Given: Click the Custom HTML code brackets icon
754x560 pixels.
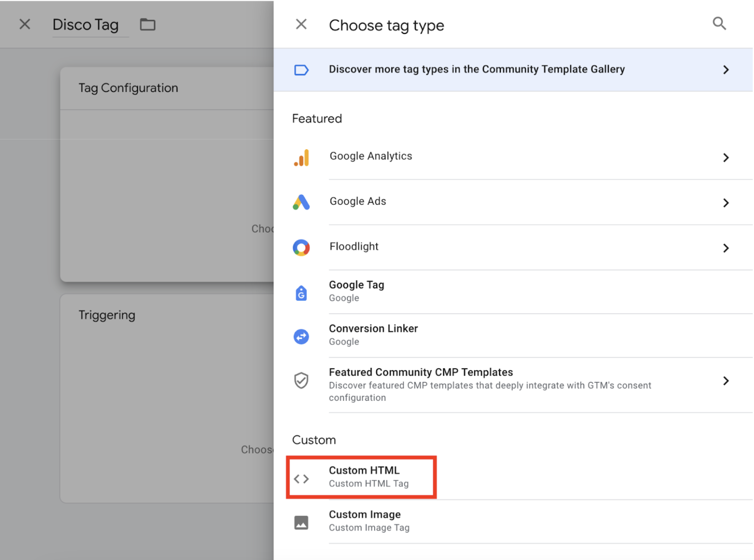Looking at the screenshot, I should tap(301, 479).
